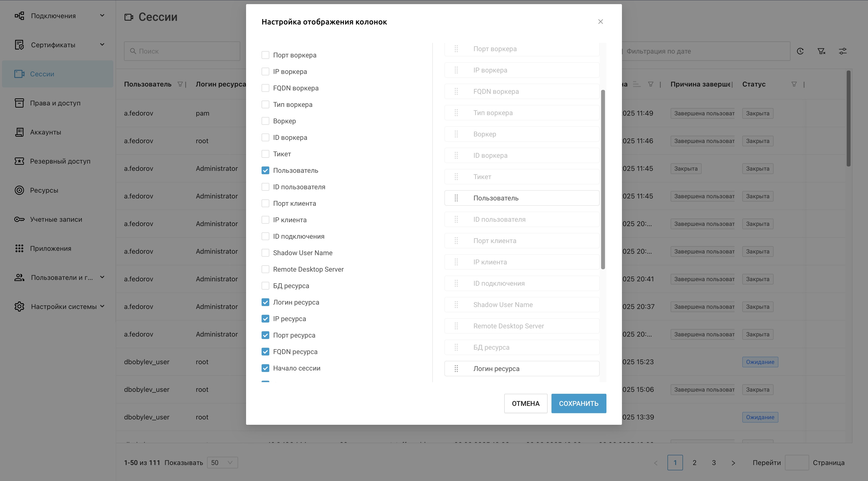
Task: Expand the Настройки системы menu chevron
Action: pyautogui.click(x=102, y=306)
